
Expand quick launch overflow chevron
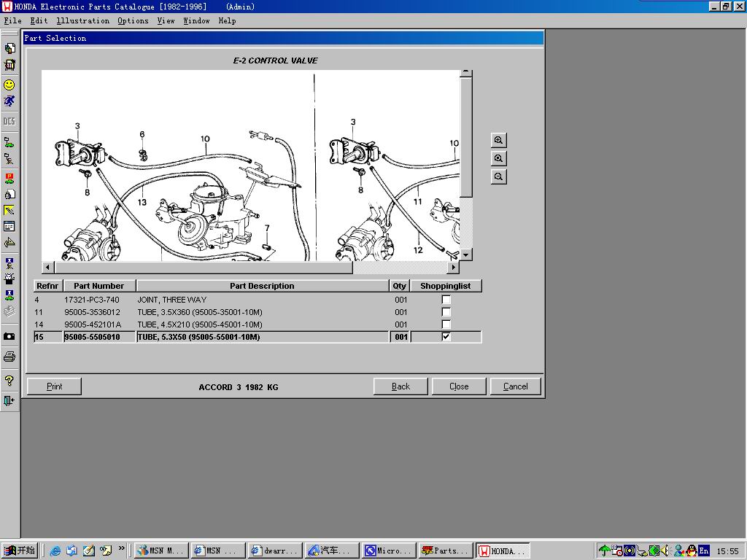(122, 548)
